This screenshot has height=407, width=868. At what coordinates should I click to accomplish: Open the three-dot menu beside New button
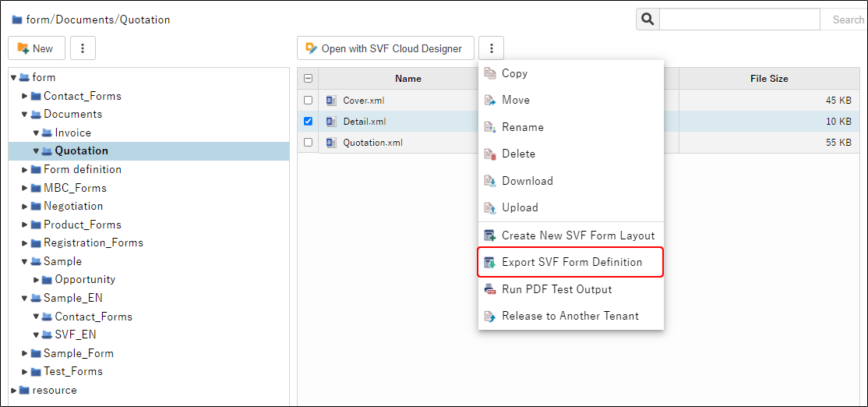pyautogui.click(x=83, y=48)
